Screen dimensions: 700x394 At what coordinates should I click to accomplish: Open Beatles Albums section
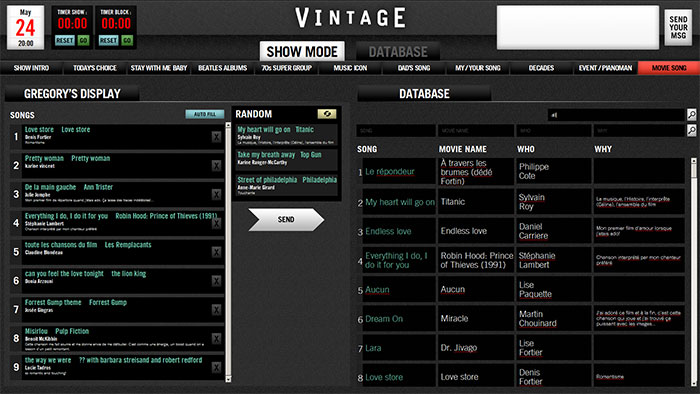click(x=222, y=68)
